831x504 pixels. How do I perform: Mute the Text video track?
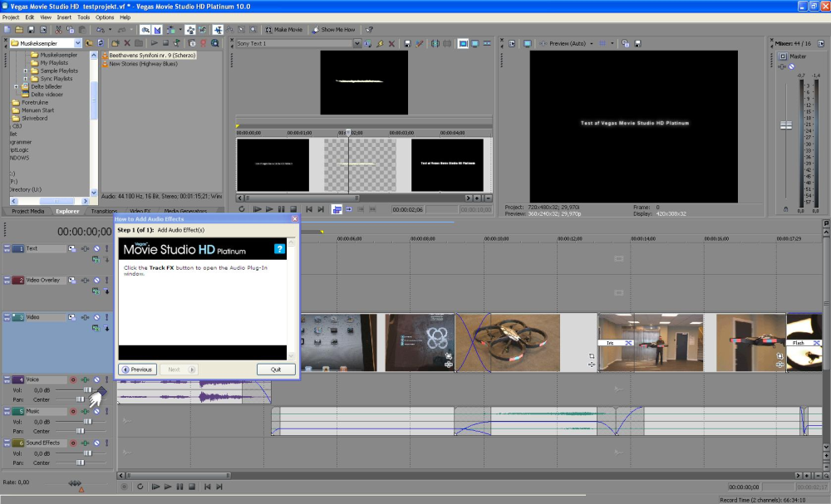pos(96,248)
